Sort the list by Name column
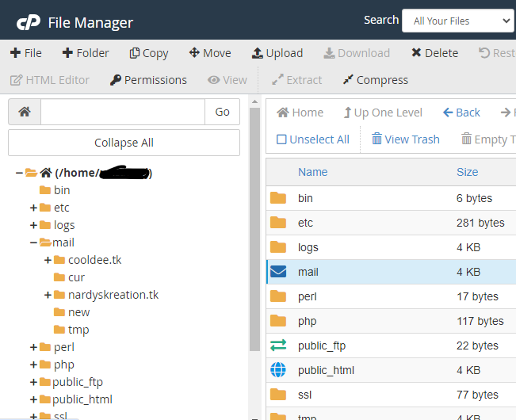Viewport: 516px width, 420px height. point(312,172)
